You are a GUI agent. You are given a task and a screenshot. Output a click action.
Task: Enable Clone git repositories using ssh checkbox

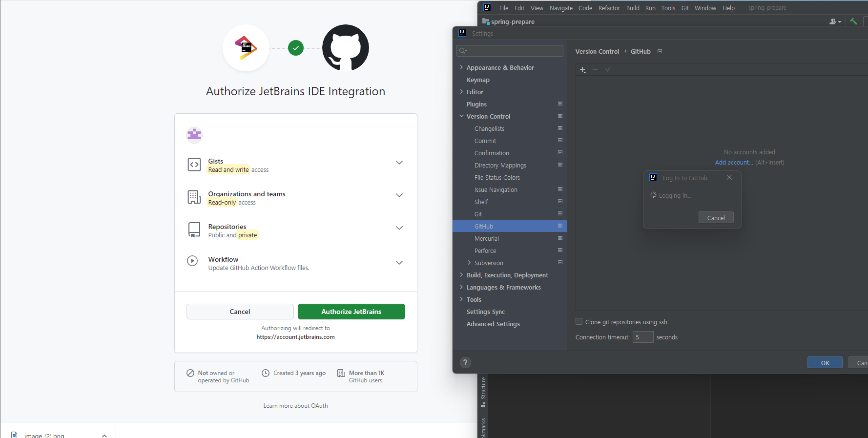(x=579, y=321)
